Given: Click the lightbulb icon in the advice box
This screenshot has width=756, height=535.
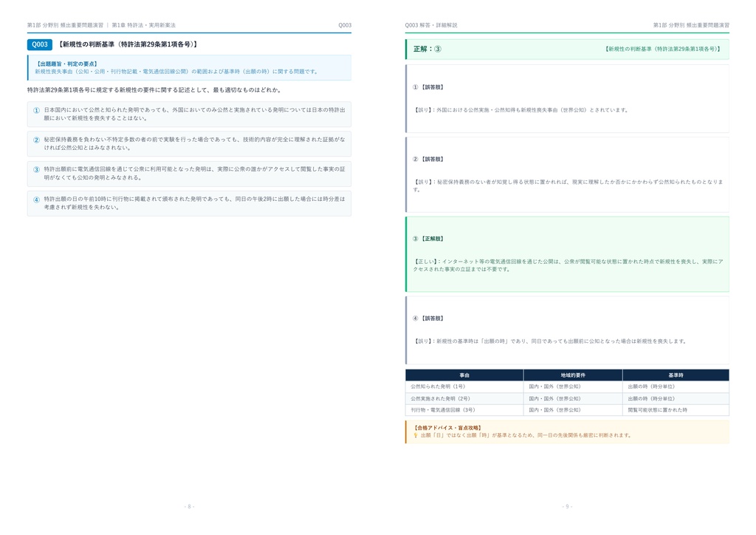Looking at the screenshot, I should pyautogui.click(x=416, y=435).
